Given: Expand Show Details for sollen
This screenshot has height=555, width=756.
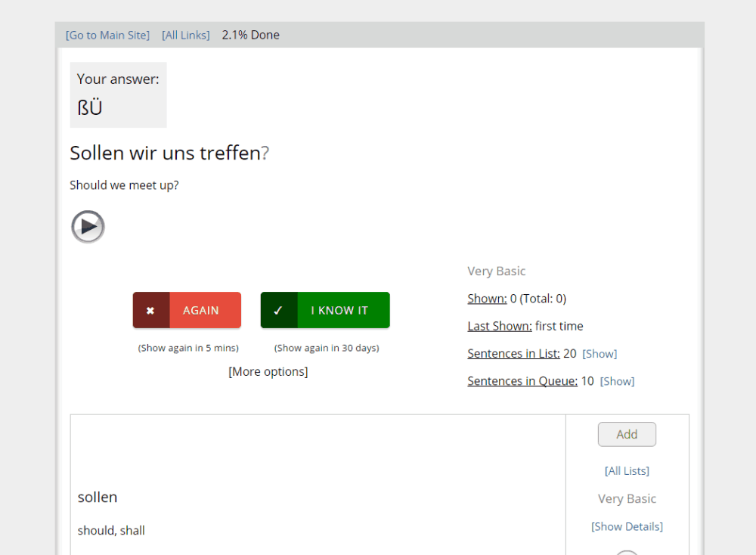Looking at the screenshot, I should pos(627,526).
